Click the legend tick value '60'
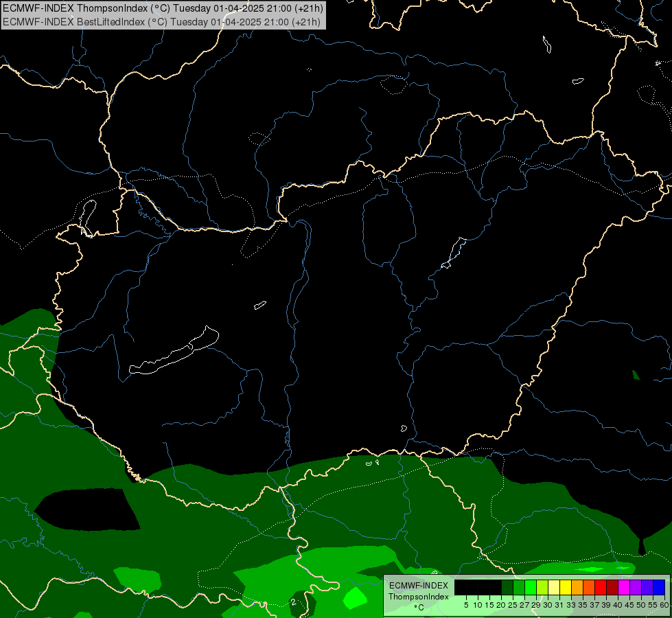 point(664,605)
